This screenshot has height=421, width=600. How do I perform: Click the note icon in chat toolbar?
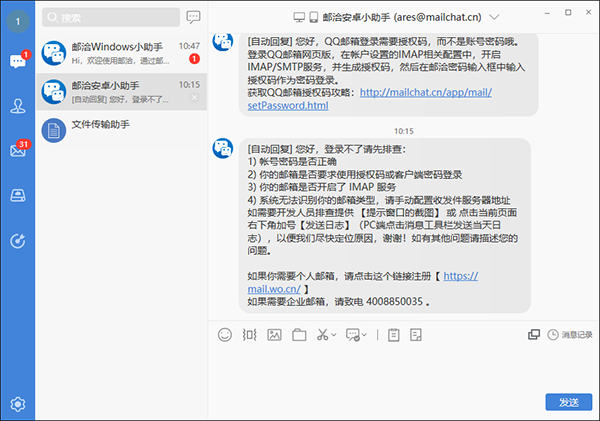pyautogui.click(x=416, y=335)
